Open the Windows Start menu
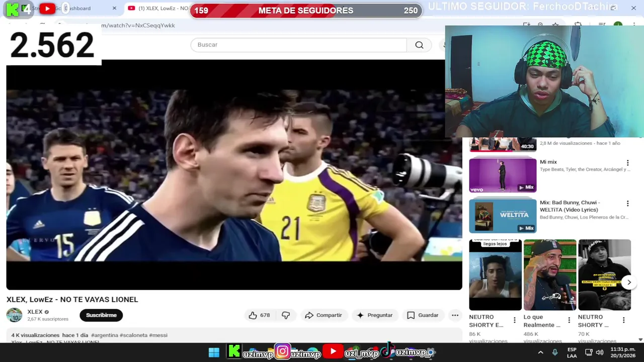 214,352
